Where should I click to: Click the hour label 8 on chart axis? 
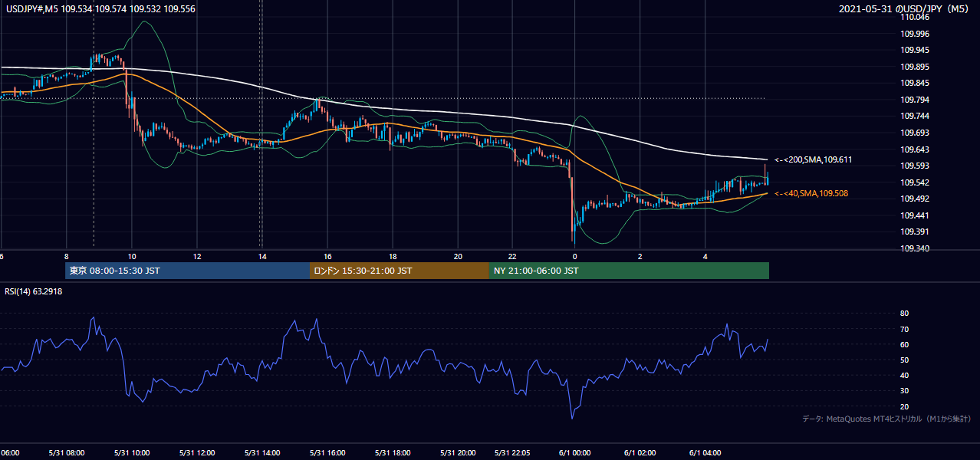click(x=67, y=256)
